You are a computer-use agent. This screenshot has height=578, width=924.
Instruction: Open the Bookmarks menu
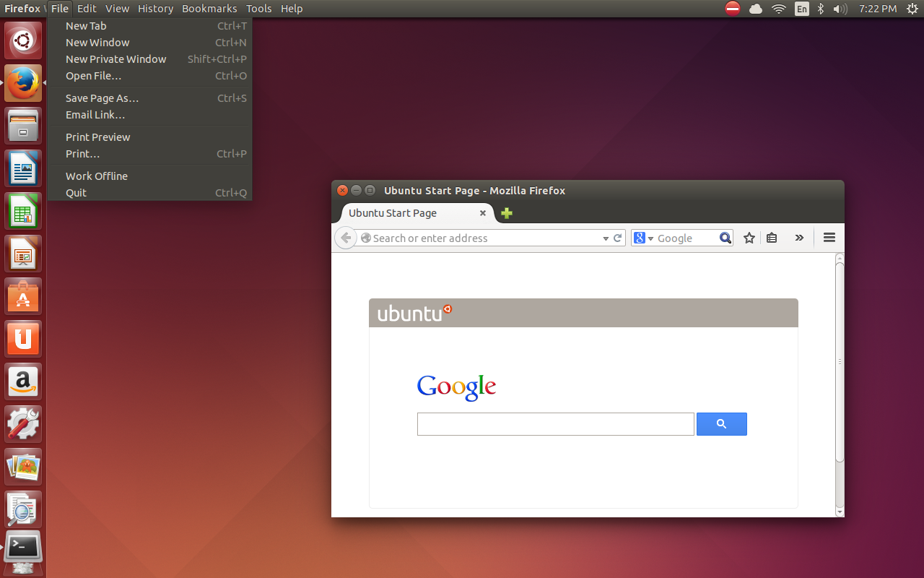[209, 9]
